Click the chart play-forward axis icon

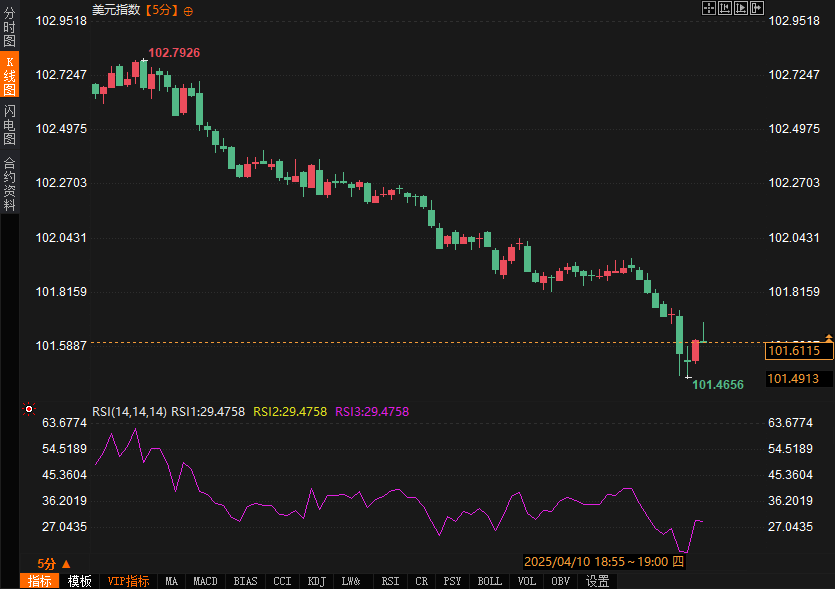click(x=741, y=8)
